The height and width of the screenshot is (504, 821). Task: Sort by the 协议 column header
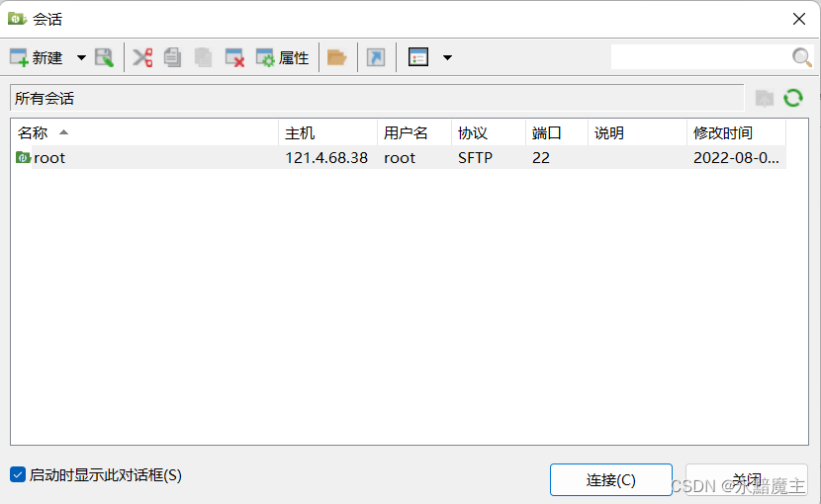coord(489,133)
